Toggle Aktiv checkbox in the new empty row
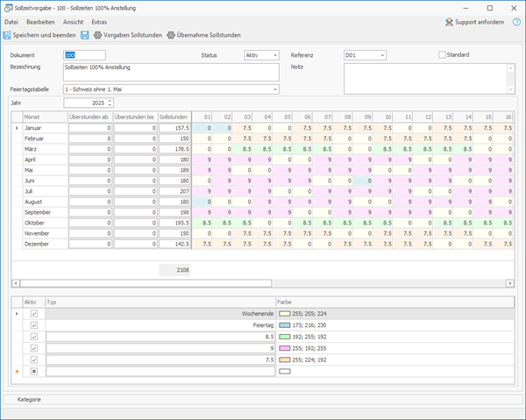526x420 pixels. tap(34, 372)
